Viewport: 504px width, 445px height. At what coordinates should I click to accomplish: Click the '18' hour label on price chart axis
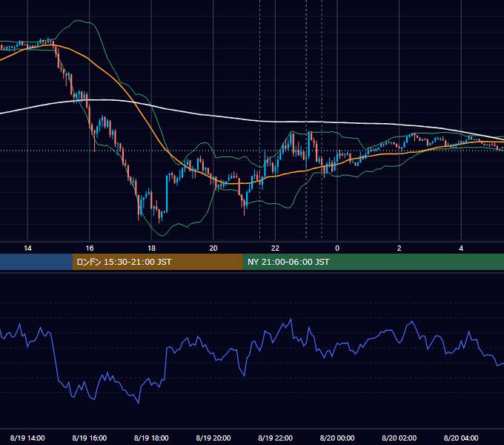[x=151, y=248]
